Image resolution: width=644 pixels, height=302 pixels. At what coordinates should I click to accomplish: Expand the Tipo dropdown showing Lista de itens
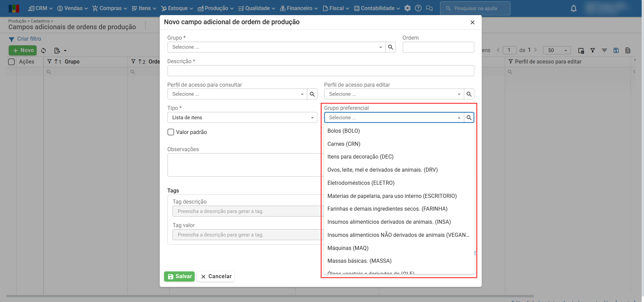[242, 118]
